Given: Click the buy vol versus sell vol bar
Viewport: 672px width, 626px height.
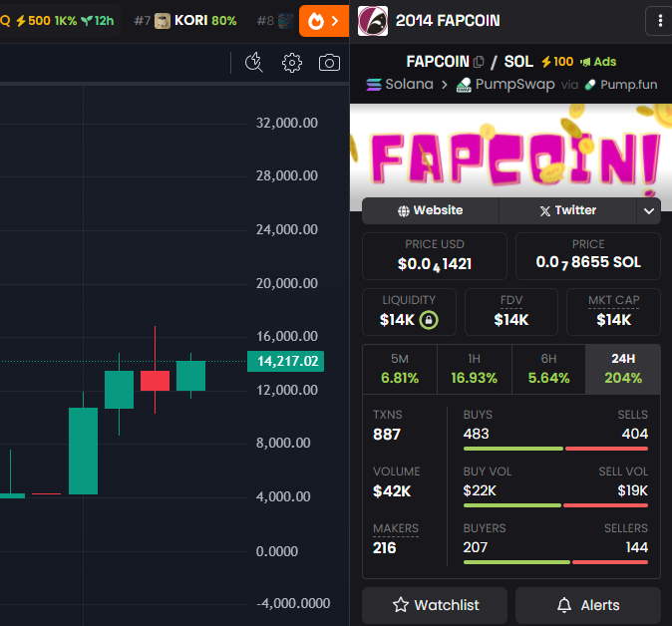Looking at the screenshot, I should [x=555, y=505].
